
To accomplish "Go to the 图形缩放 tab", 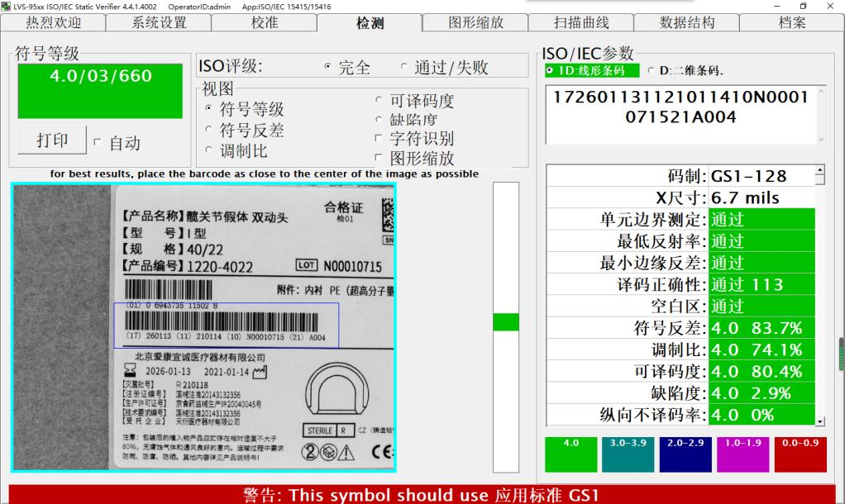I will pos(475,22).
